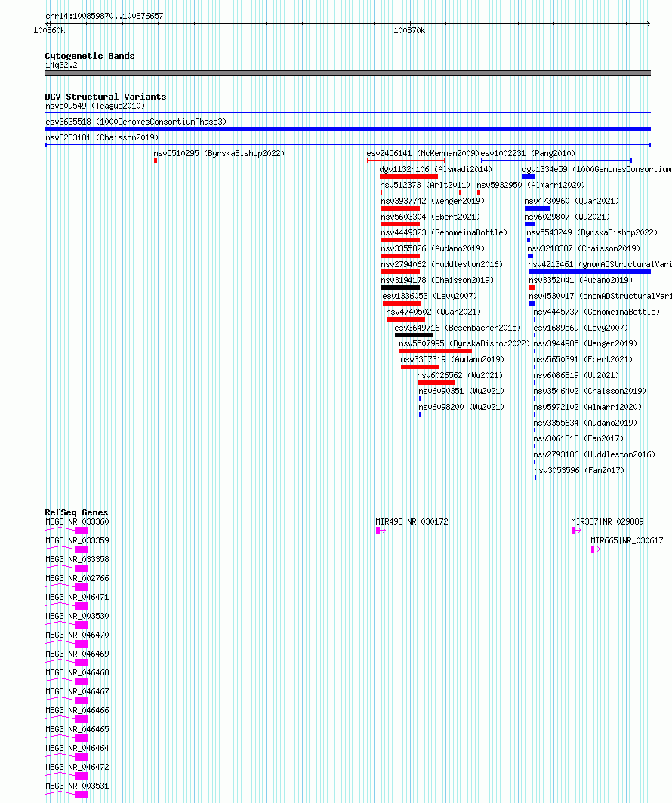Screen dimensions: 672x803
Task: Click red nsv3352041 (Audano2019) marker
Action: [x=532, y=288]
